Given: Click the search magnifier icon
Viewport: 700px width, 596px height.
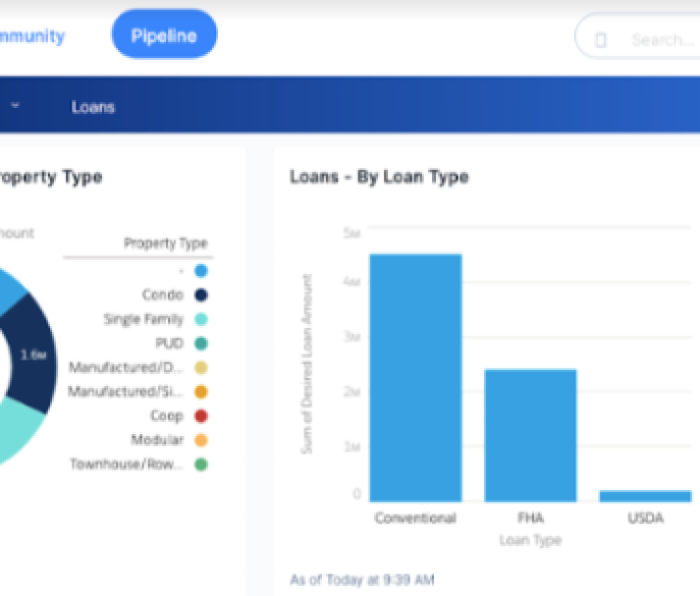Looking at the screenshot, I should (601, 40).
